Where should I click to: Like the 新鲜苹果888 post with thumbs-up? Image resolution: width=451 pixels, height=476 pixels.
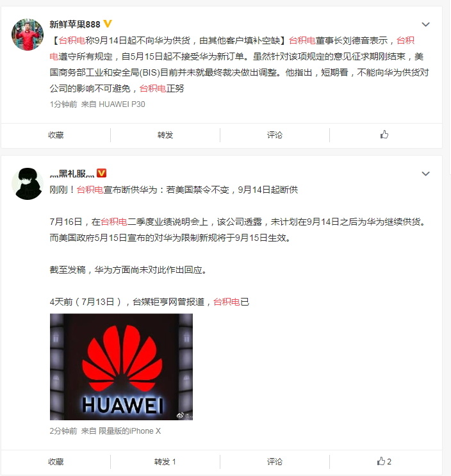384,135
